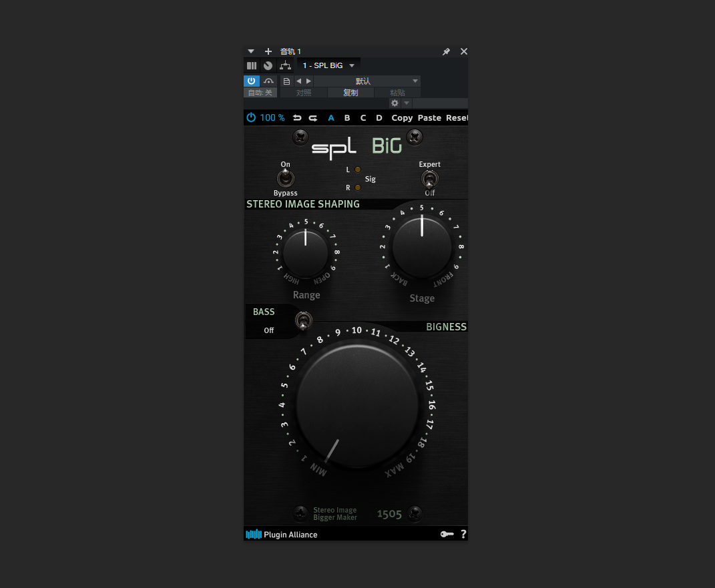Click the L signal LED
The width and height of the screenshot is (715, 588).
pos(358,170)
